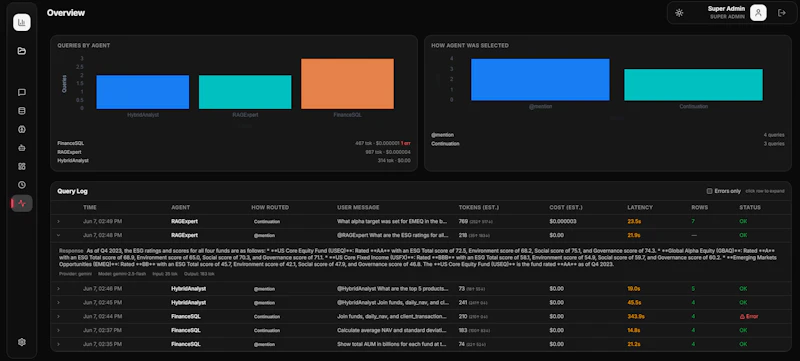The height and width of the screenshot is (361, 800).
Task: Open the folder icon in the sidebar
Action: coord(21,51)
